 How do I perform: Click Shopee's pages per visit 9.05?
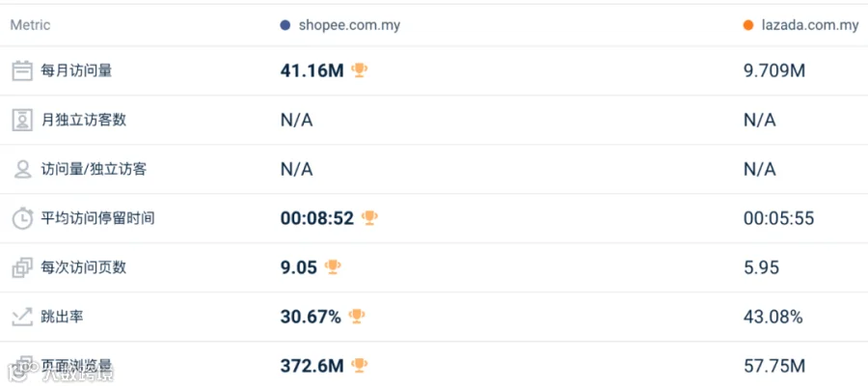[299, 267]
